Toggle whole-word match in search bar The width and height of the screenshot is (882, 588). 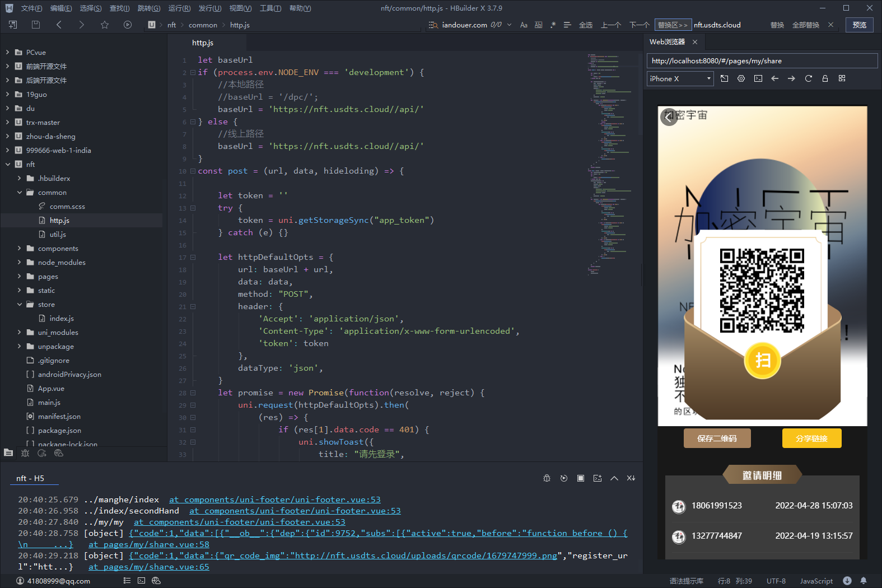tap(538, 25)
